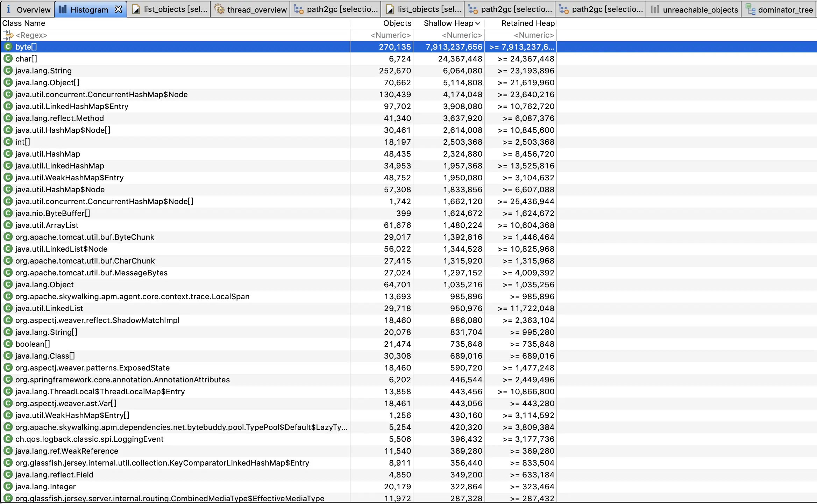
Task: Sort by the Retained Heap column header
Action: point(528,23)
